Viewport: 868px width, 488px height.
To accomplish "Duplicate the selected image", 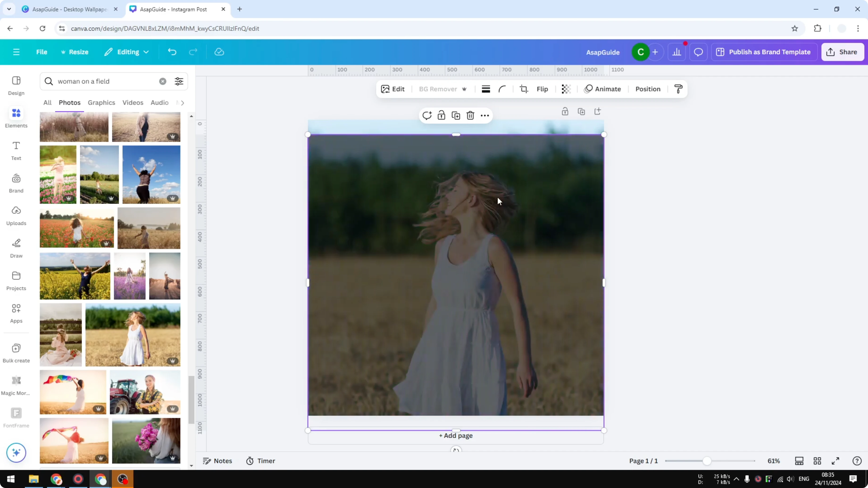I will pyautogui.click(x=455, y=115).
